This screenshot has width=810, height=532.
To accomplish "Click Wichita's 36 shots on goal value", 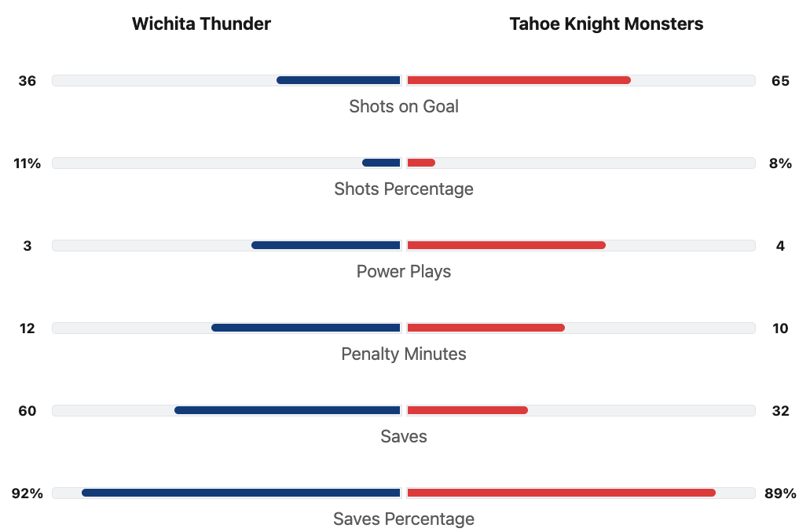I will (x=27, y=80).
